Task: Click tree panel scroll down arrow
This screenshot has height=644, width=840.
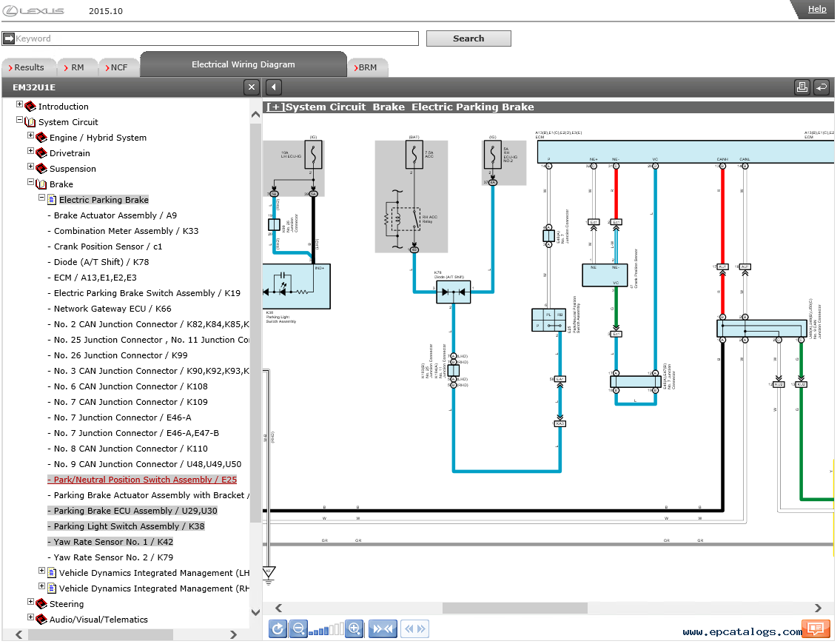Action: point(255,612)
